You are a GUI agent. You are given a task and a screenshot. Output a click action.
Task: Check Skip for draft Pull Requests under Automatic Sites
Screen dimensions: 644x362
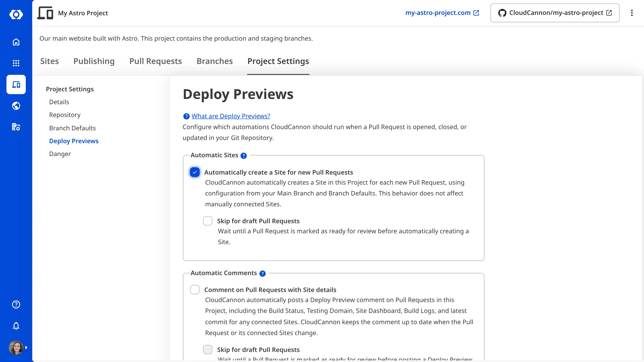208,221
